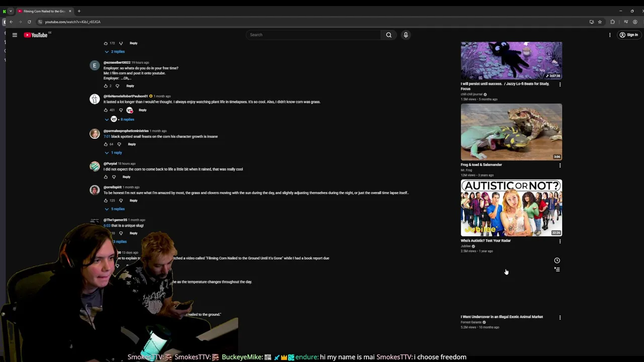Open options menu for Exotic Animal Market video

tap(560, 318)
